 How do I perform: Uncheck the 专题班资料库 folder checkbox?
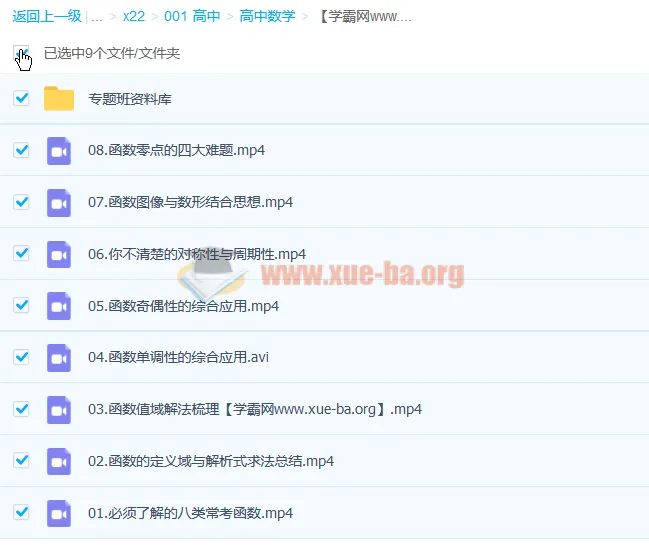(x=21, y=98)
